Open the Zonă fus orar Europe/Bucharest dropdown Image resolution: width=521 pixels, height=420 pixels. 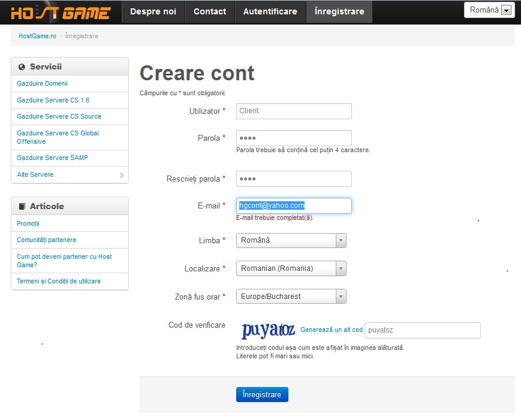coord(291,297)
